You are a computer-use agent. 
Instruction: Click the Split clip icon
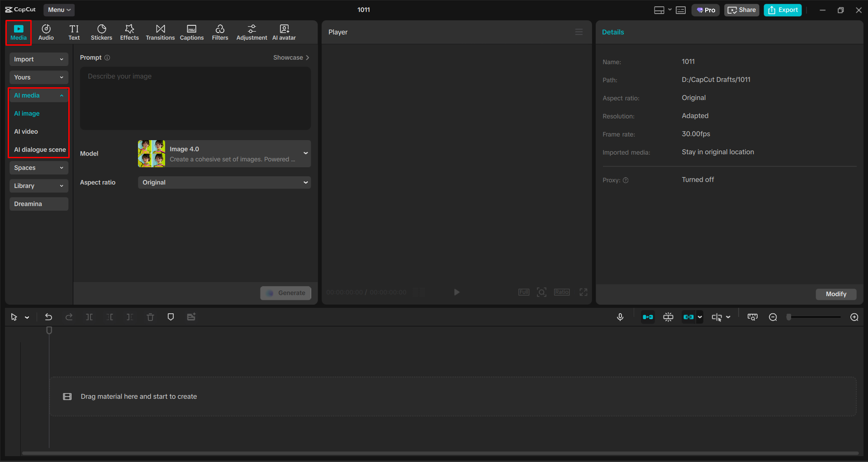click(x=89, y=317)
